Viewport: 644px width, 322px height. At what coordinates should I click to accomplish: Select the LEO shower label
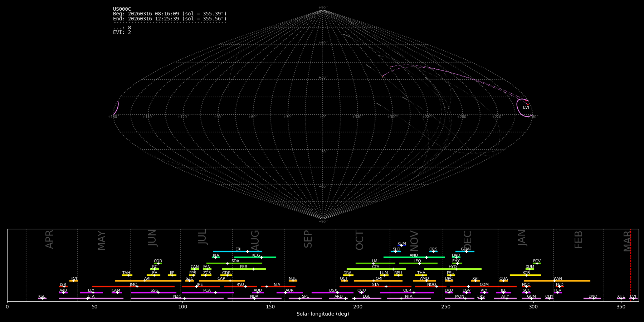pos(417,261)
